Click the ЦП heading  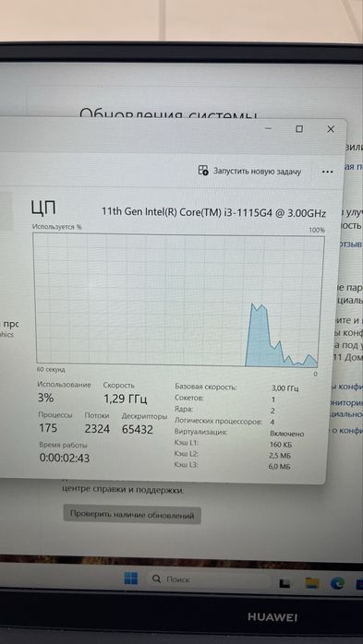coord(43,209)
